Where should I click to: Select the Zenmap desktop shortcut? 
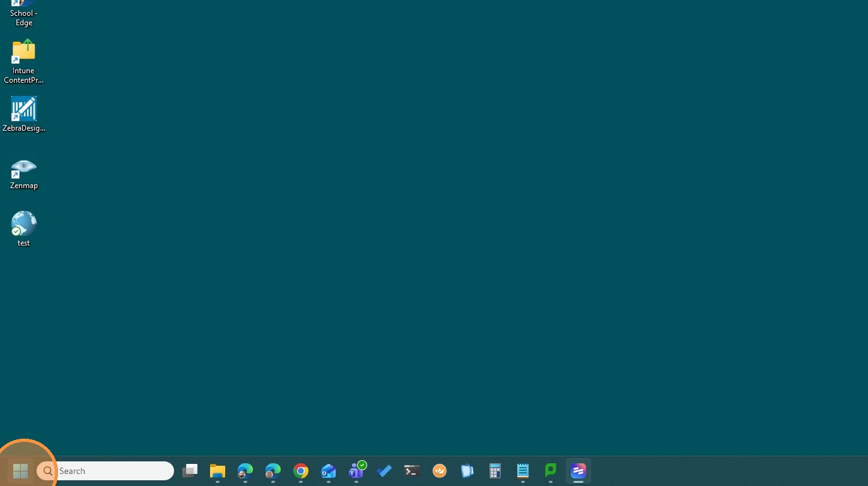23,174
